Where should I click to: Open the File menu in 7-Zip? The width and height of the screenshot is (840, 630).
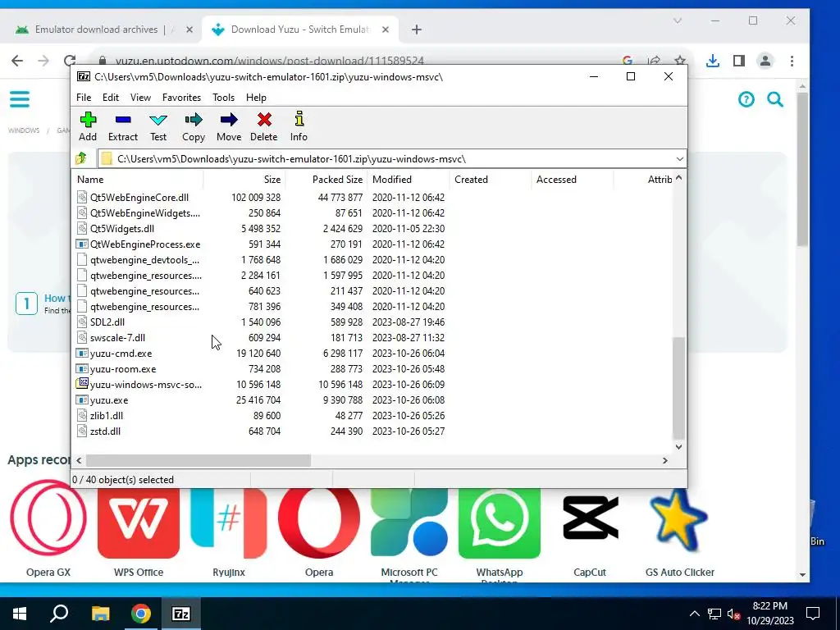pos(84,98)
